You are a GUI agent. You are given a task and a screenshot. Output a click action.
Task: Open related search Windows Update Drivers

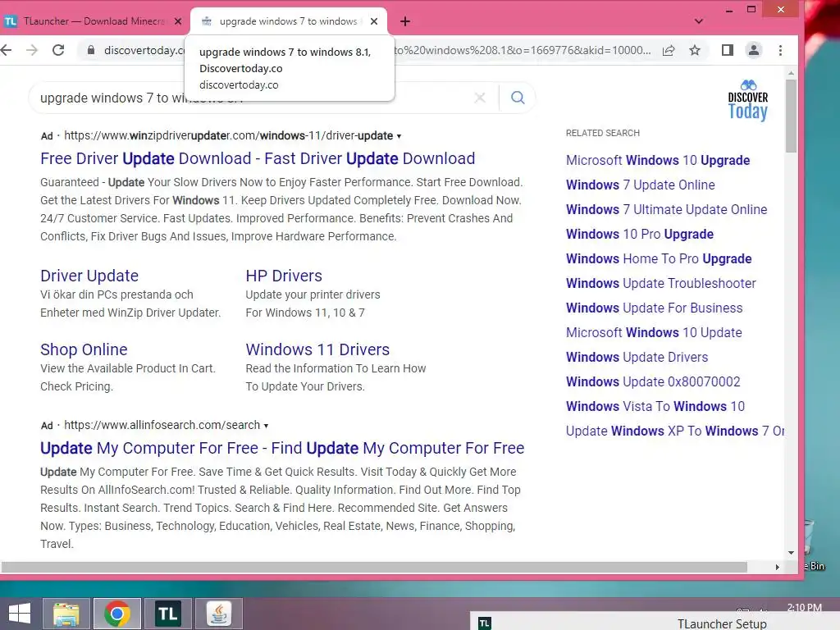pos(637,358)
